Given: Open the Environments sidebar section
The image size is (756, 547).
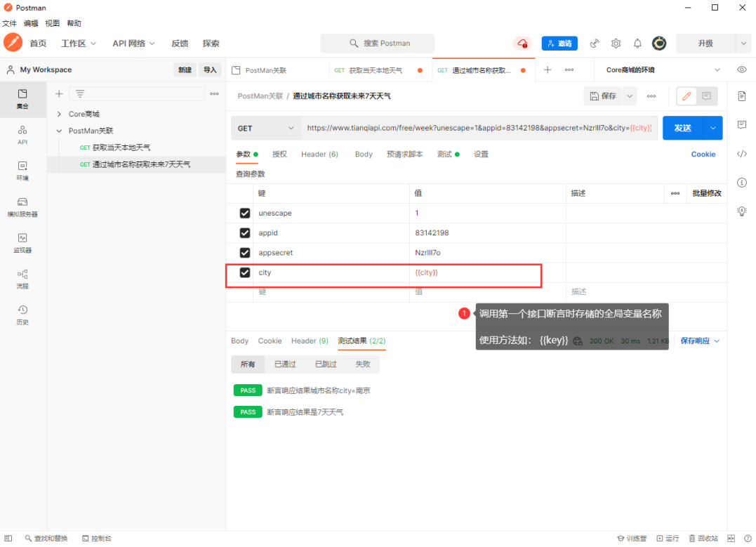Looking at the screenshot, I should pos(22,171).
